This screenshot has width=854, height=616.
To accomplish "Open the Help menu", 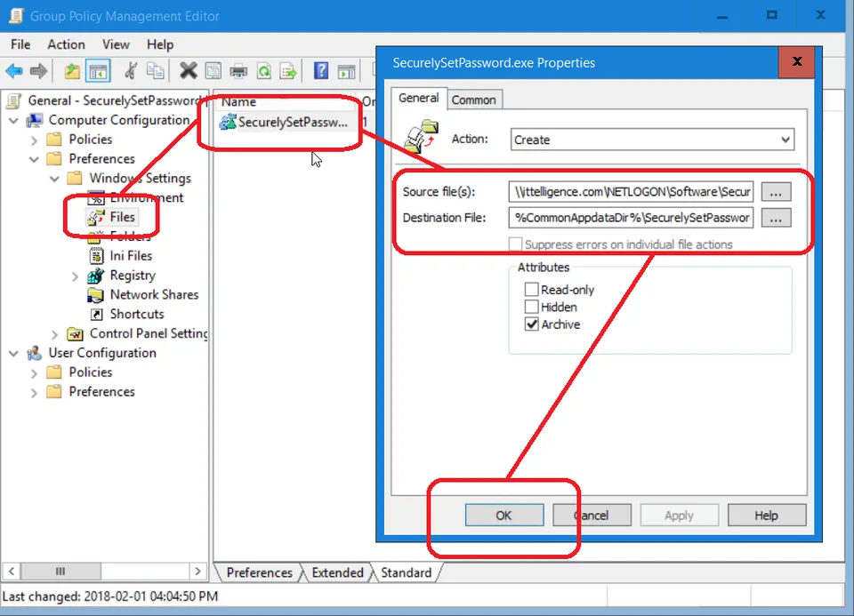I will 160,44.
